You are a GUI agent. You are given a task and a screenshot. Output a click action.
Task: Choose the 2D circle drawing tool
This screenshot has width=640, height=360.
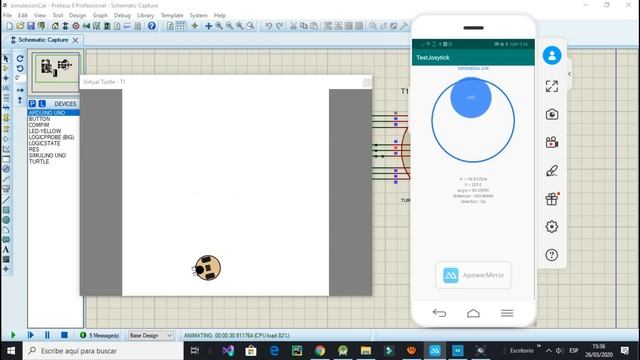(x=6, y=220)
